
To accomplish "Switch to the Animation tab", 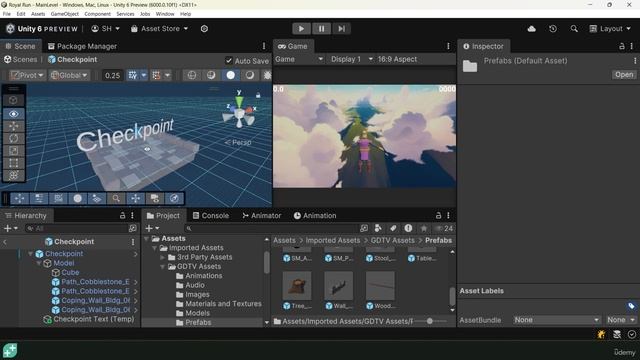I will click(315, 216).
